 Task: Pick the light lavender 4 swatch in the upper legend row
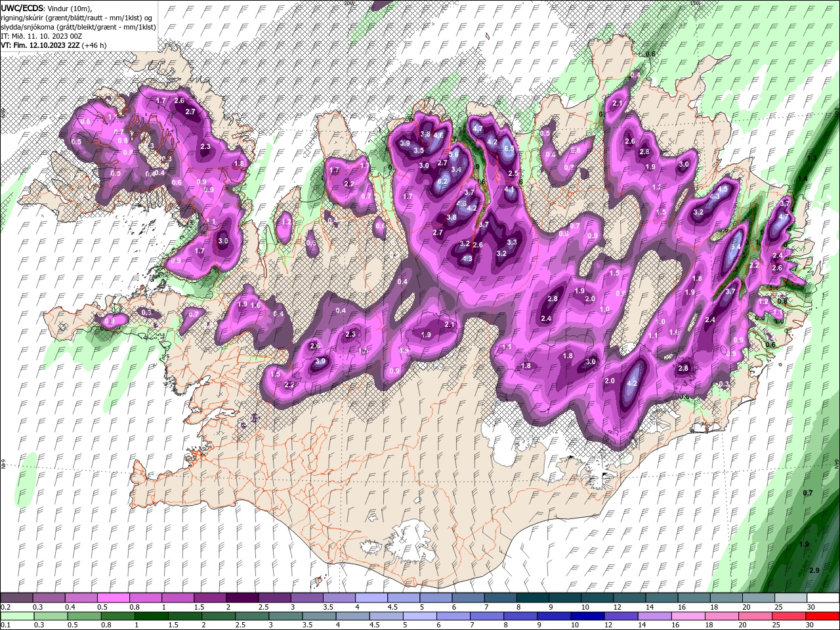(x=371, y=598)
